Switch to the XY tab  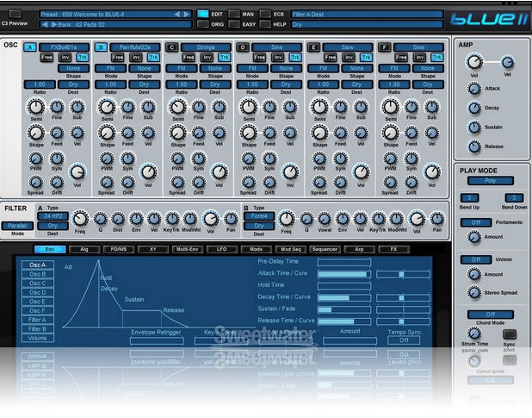153,249
